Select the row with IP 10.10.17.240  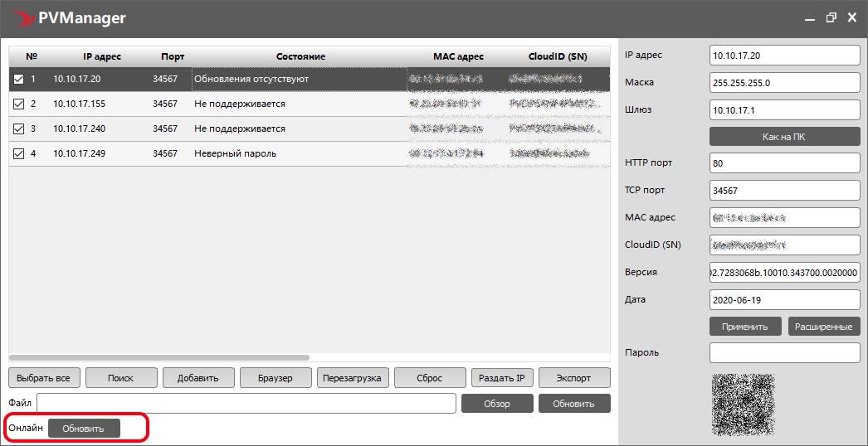point(309,129)
